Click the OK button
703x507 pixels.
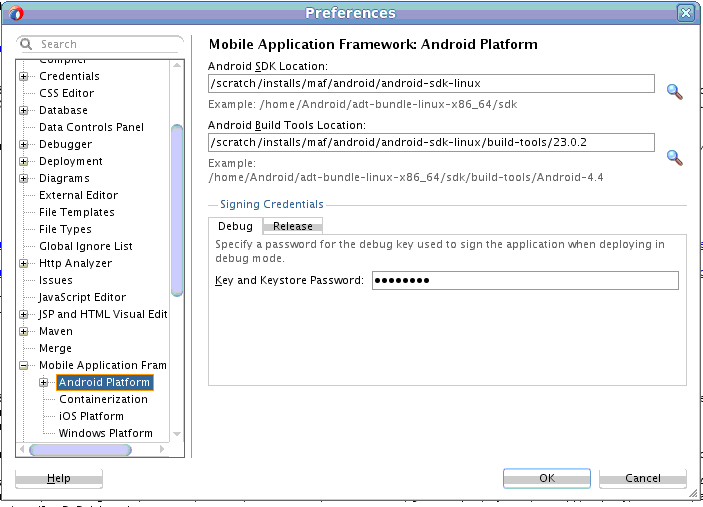[547, 478]
